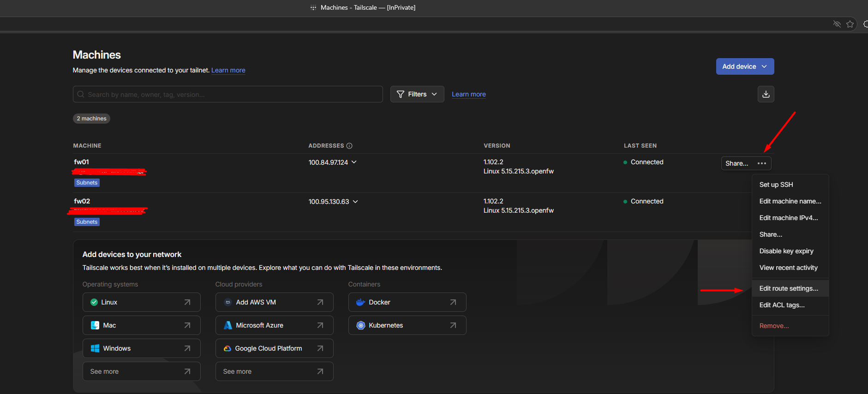Click the fw02 machine name
868x394 pixels.
point(82,201)
